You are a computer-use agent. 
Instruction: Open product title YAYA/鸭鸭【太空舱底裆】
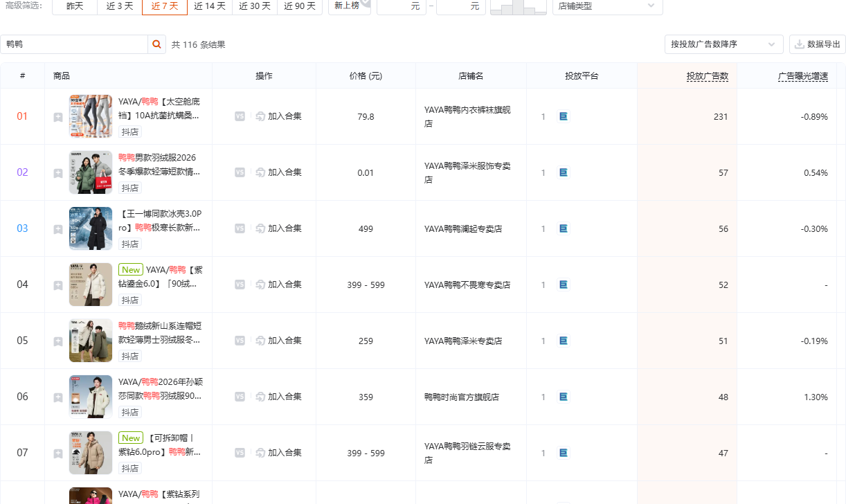[160, 108]
